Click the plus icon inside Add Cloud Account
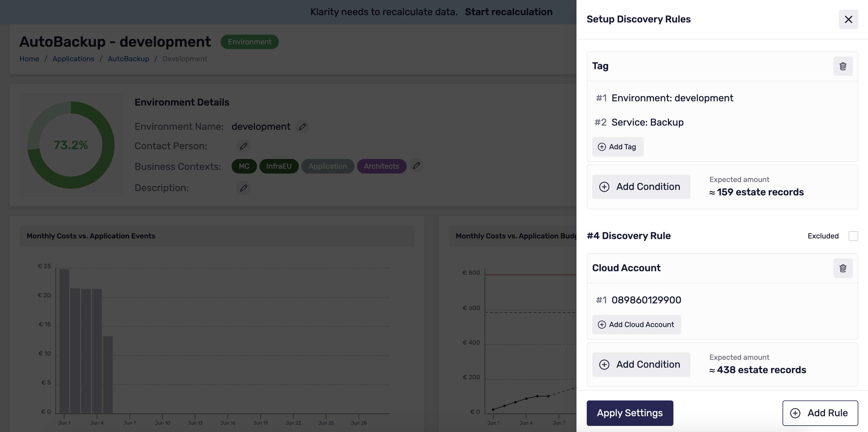 [x=602, y=324]
